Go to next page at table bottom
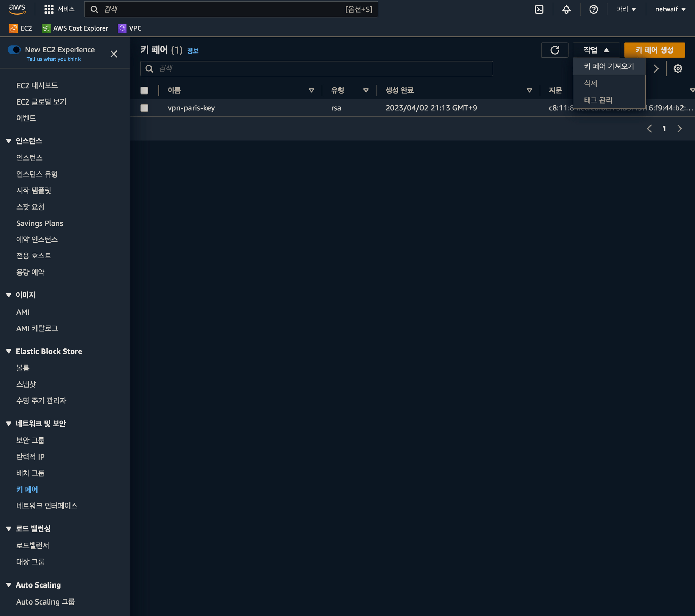The width and height of the screenshot is (695, 616). (680, 129)
